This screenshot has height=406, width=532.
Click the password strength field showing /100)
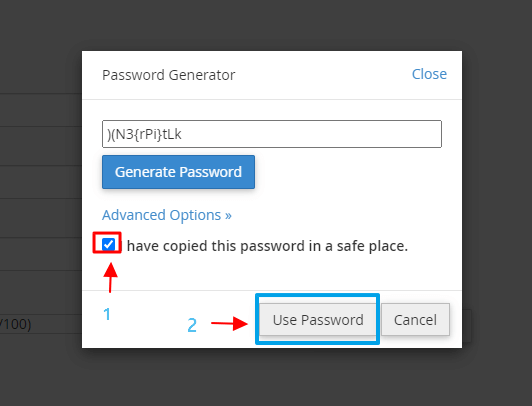[41, 324]
